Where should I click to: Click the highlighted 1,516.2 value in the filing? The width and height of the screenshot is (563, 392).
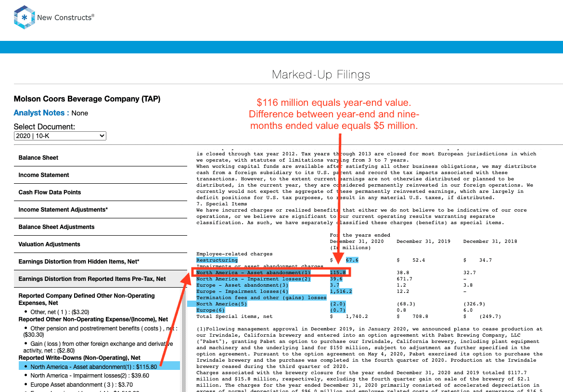[x=341, y=291]
